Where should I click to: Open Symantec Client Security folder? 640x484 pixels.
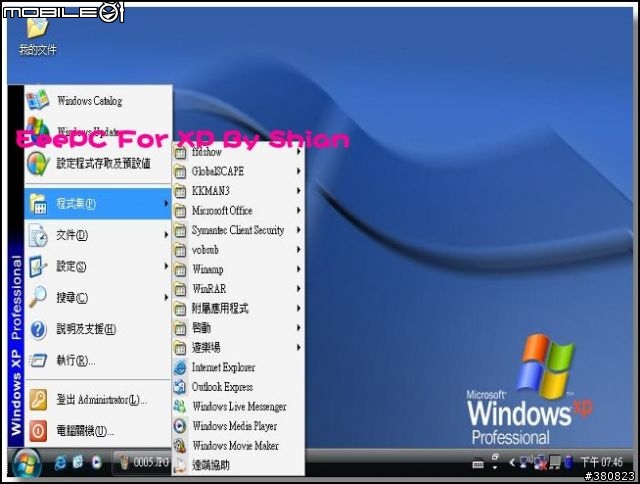pyautogui.click(x=238, y=230)
